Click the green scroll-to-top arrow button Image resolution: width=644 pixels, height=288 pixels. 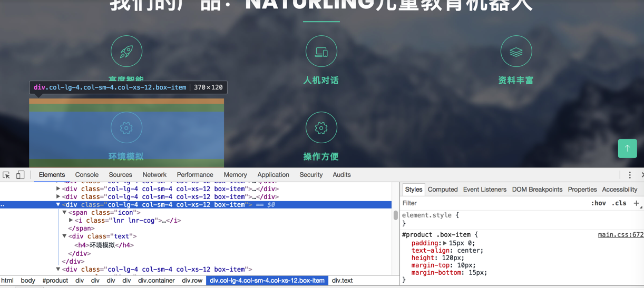(x=627, y=148)
